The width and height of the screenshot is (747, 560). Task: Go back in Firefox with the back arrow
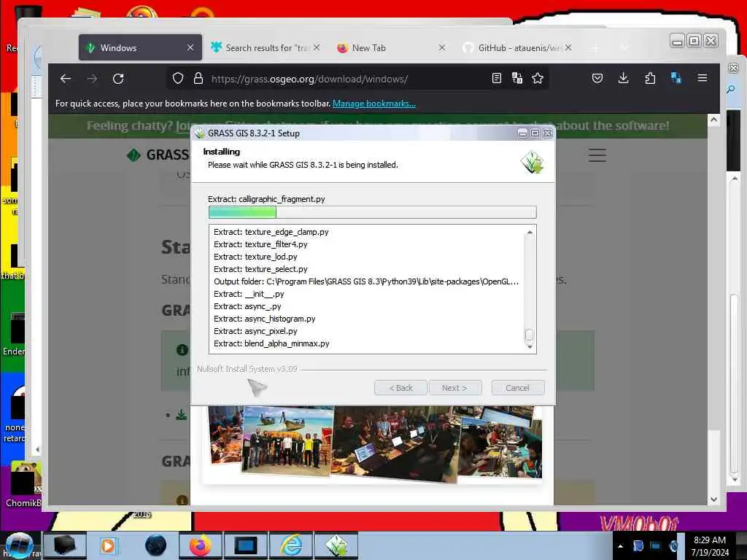click(65, 79)
